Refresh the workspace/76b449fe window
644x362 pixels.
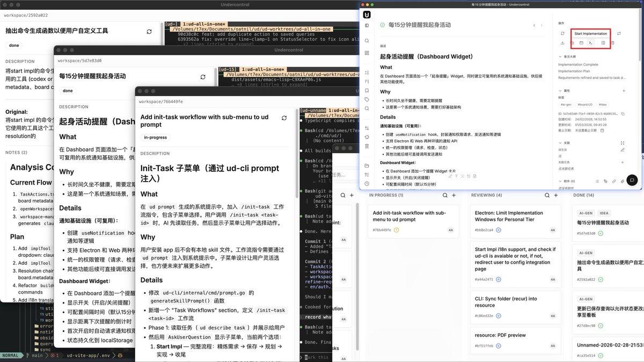tap(284, 118)
